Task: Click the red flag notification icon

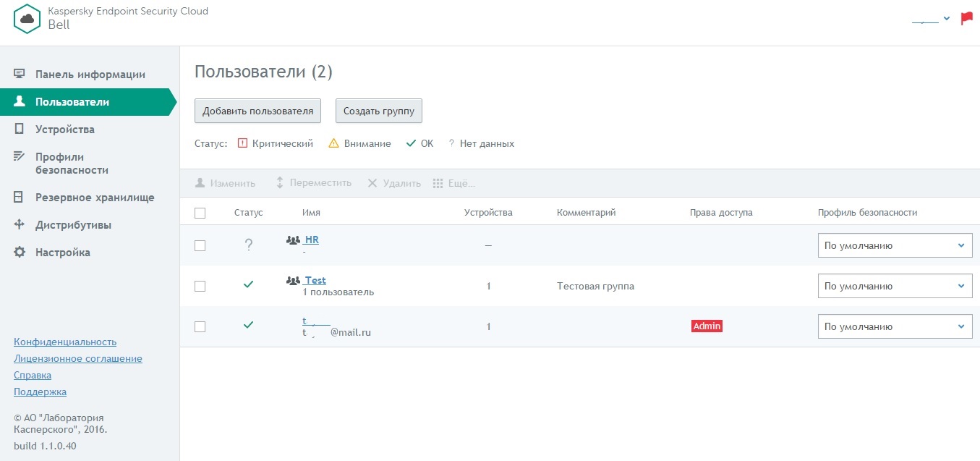Action: coord(966,19)
